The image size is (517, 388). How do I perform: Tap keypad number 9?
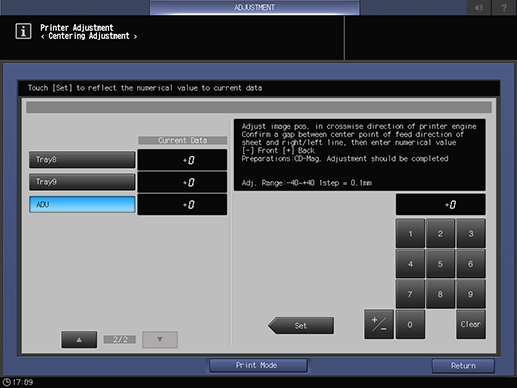pos(471,294)
